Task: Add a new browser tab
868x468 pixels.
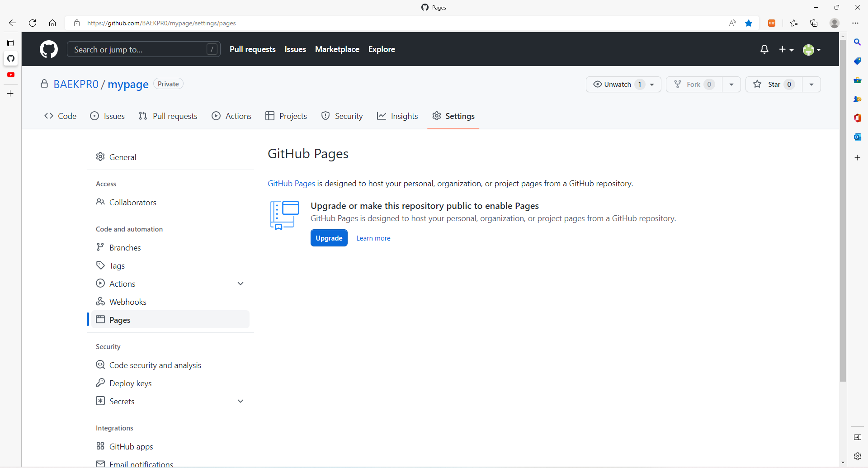Action: click(10, 94)
